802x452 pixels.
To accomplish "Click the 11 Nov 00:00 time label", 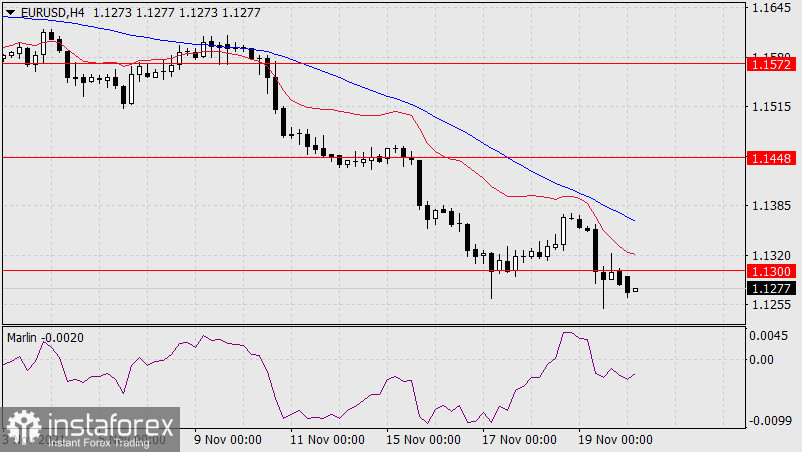I will tap(325, 440).
